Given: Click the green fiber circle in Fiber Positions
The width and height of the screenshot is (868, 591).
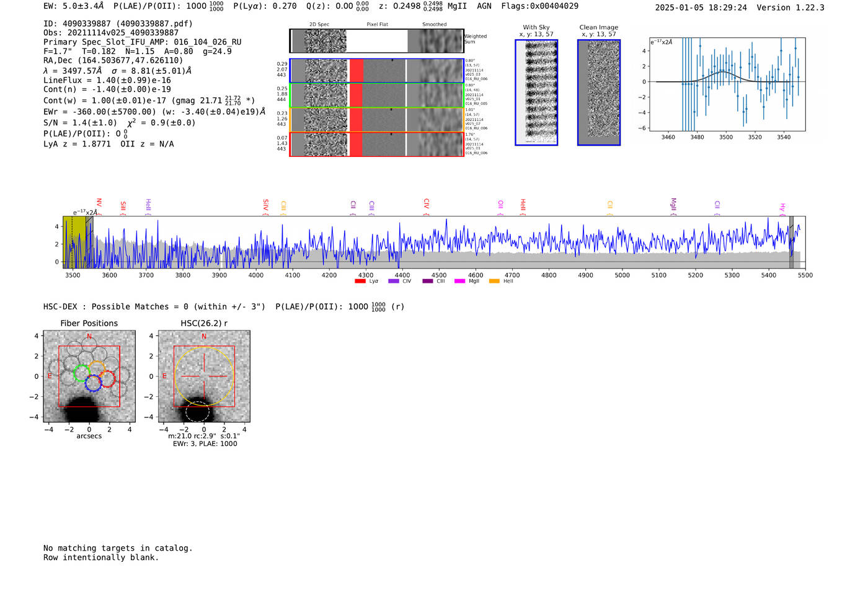Looking at the screenshot, I should pyautogui.click(x=82, y=373).
